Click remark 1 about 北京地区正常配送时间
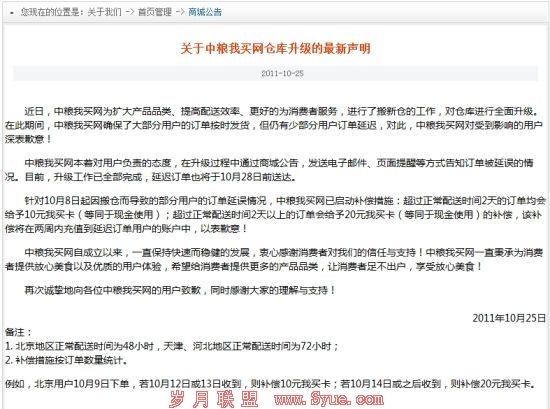Image resolution: width=550 pixels, height=409 pixels. [172, 346]
